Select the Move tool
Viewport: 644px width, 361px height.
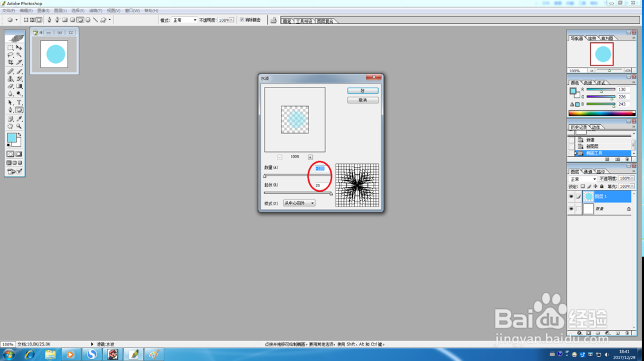[x=19, y=48]
